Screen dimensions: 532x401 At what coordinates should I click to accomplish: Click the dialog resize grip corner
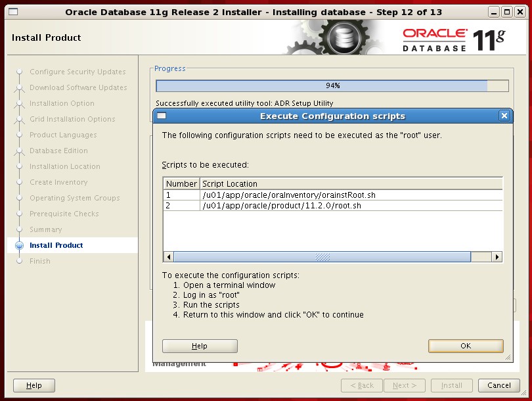(x=508, y=357)
